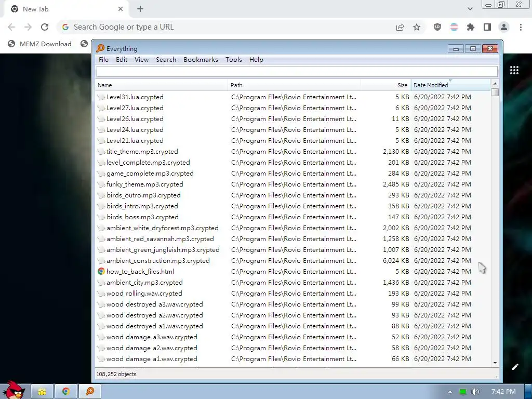Select wood damage a1.wav.crypted file

[152, 359]
